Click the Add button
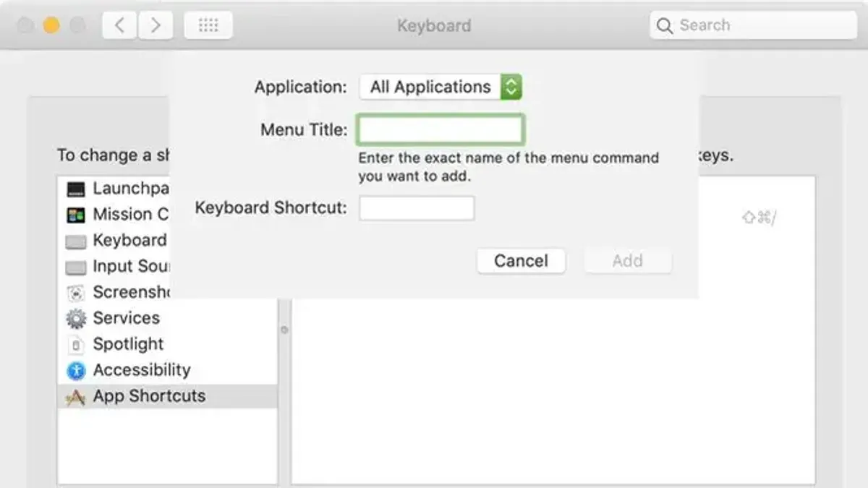Viewport: 868px width, 488px height. click(x=628, y=261)
